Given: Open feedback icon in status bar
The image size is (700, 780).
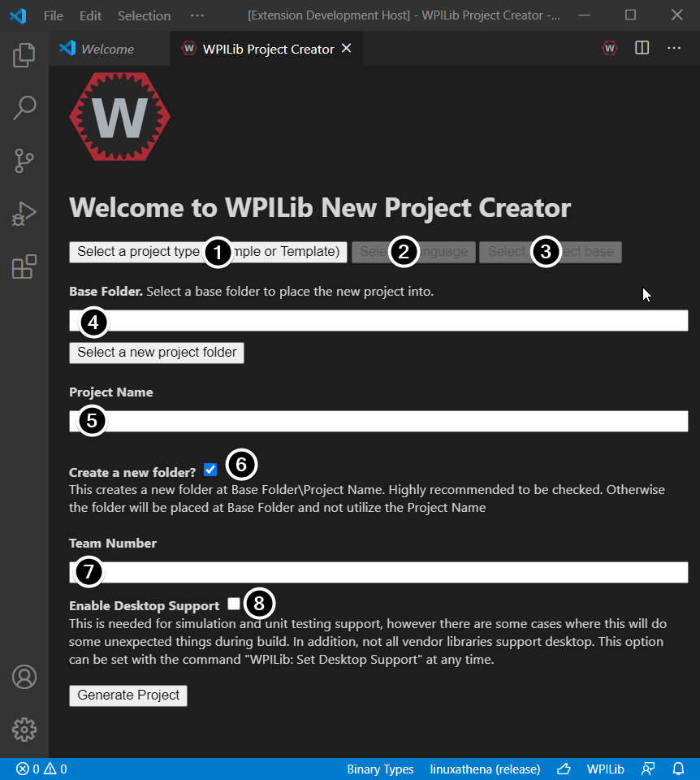Looking at the screenshot, I should click(648, 769).
